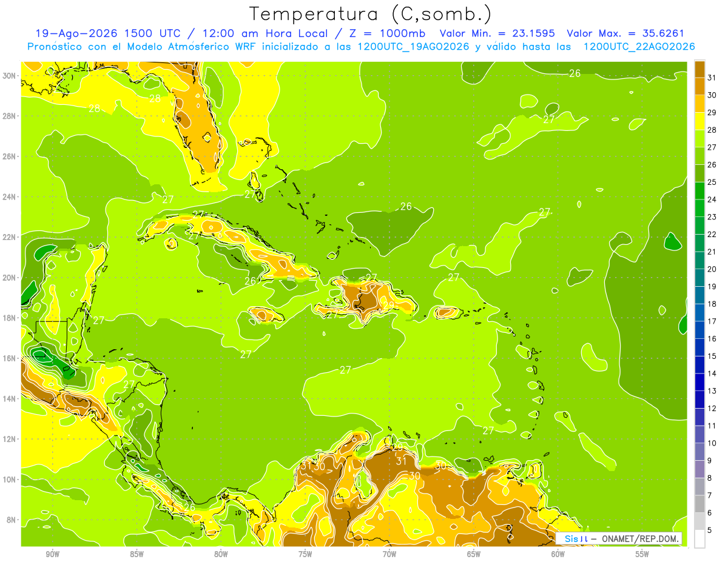Image resolution: width=728 pixels, height=562 pixels.
Task: Click the '70W' longitude axis label
Action: (x=389, y=554)
